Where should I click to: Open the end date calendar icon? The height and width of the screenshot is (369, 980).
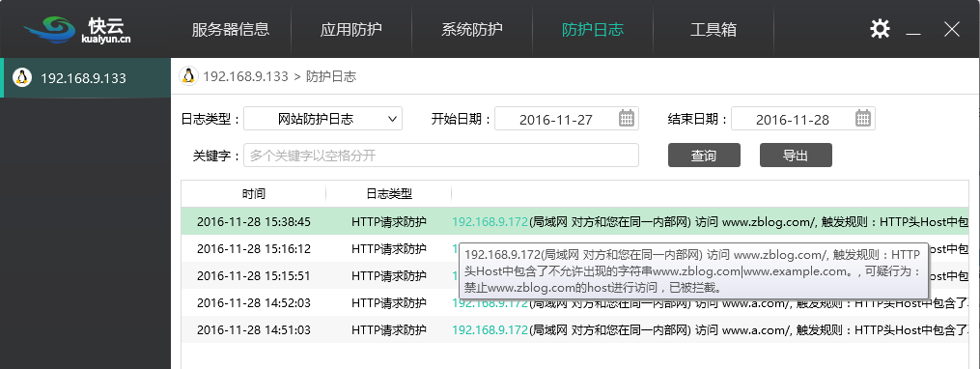pyautogui.click(x=862, y=118)
